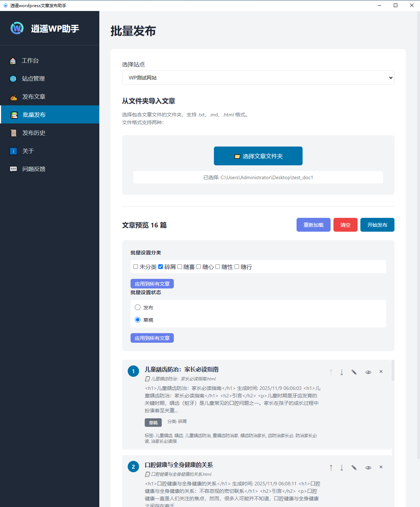
Task: Uncheck the 碎屑 category checkbox
Action: (161, 267)
